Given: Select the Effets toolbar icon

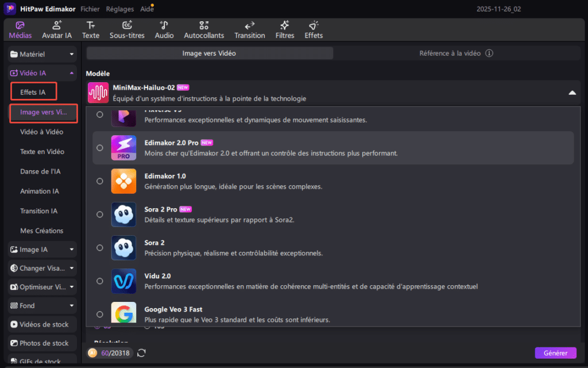Looking at the screenshot, I should [314, 26].
